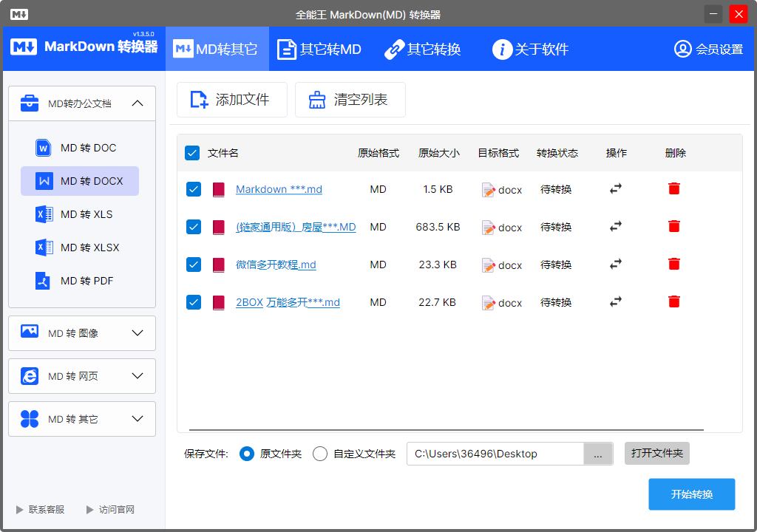The width and height of the screenshot is (757, 532).
Task: Open the 2BOX 万能多开***.md file link
Action: [288, 302]
